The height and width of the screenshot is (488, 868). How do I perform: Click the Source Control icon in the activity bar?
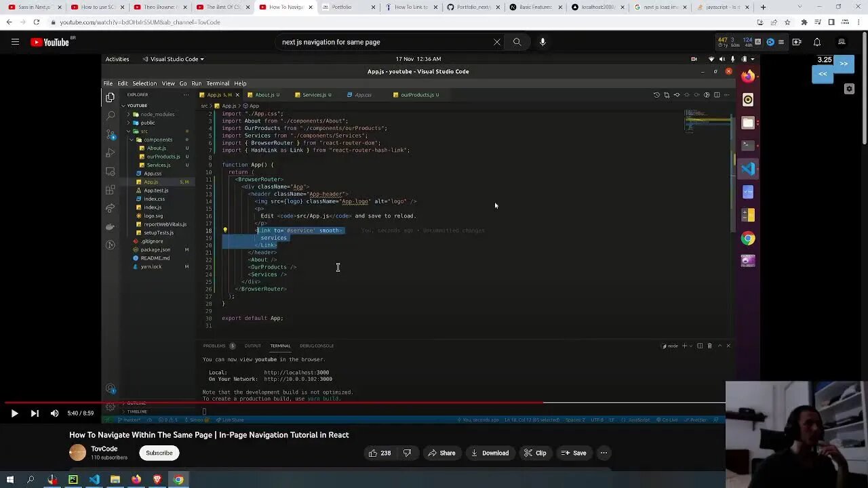coord(110,135)
